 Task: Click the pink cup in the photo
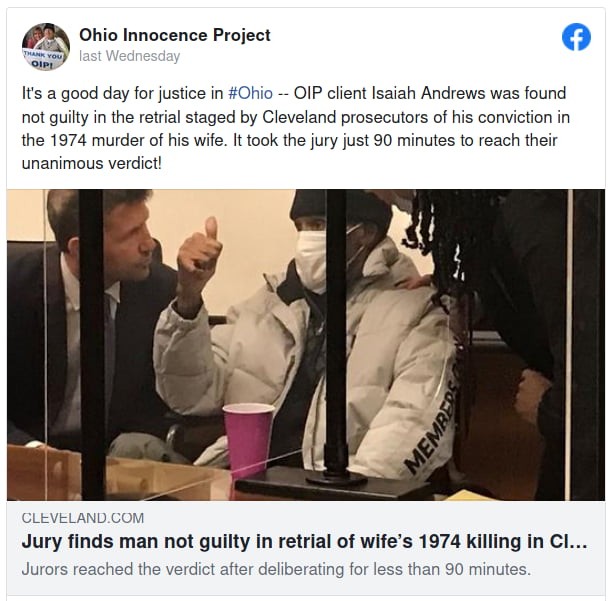248,438
